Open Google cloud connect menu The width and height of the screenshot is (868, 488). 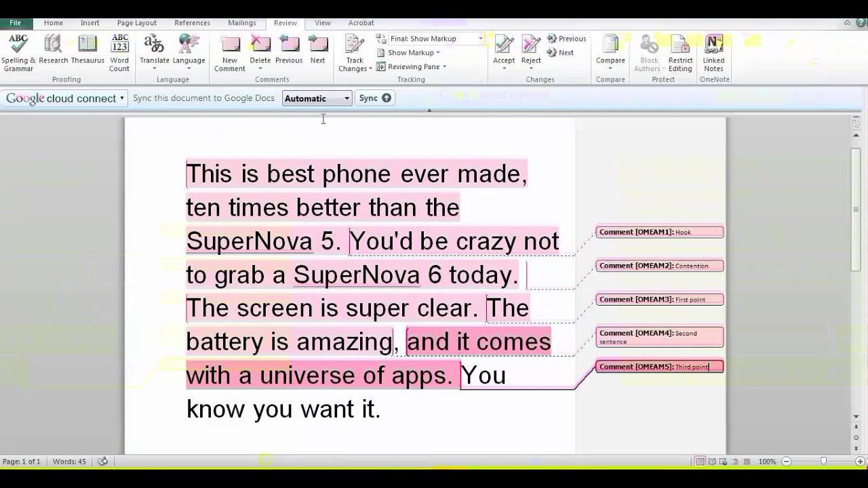(x=65, y=98)
